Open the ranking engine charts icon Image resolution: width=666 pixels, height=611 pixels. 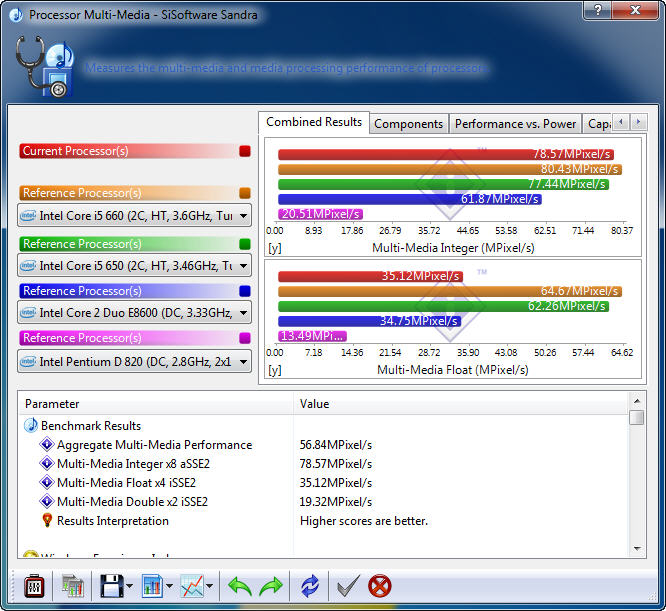pos(73,586)
